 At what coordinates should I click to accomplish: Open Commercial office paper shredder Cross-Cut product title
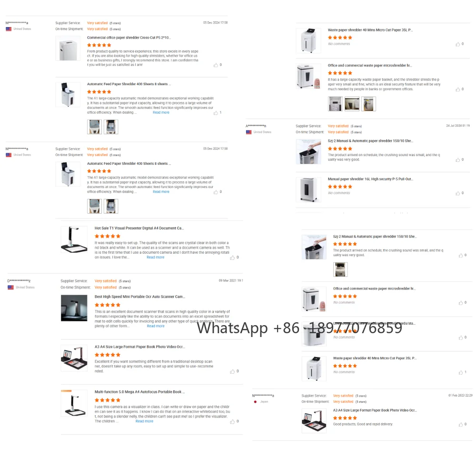pyautogui.click(x=129, y=38)
